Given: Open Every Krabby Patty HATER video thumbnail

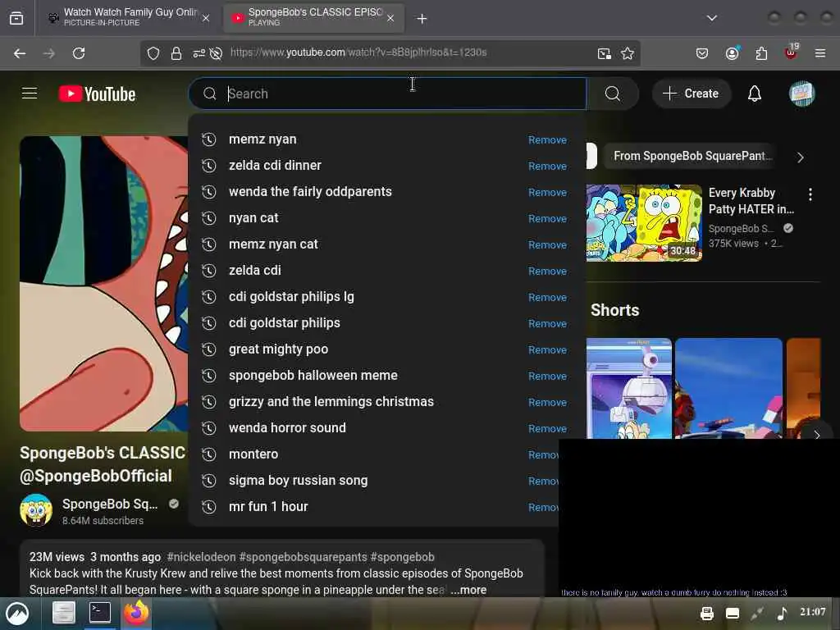Looking at the screenshot, I should [644, 223].
